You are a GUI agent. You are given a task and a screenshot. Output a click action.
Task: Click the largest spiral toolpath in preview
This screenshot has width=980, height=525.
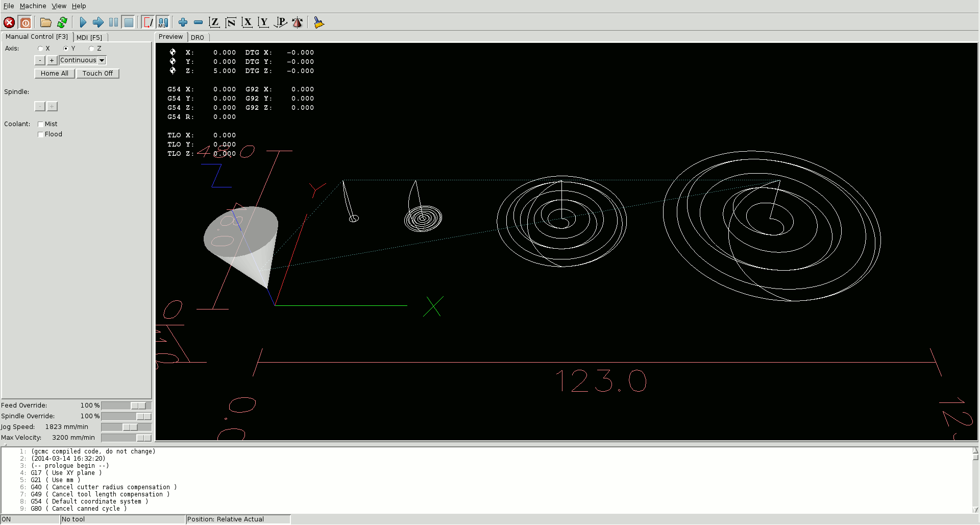click(772, 226)
